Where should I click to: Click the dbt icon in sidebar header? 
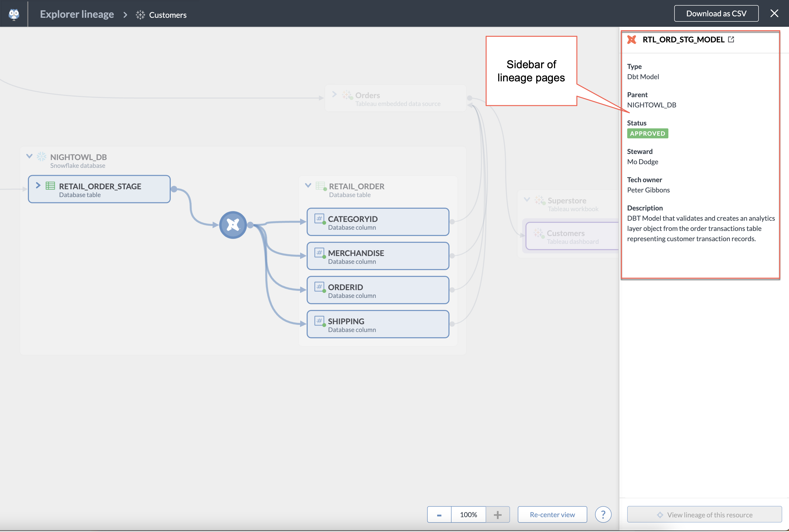(632, 40)
